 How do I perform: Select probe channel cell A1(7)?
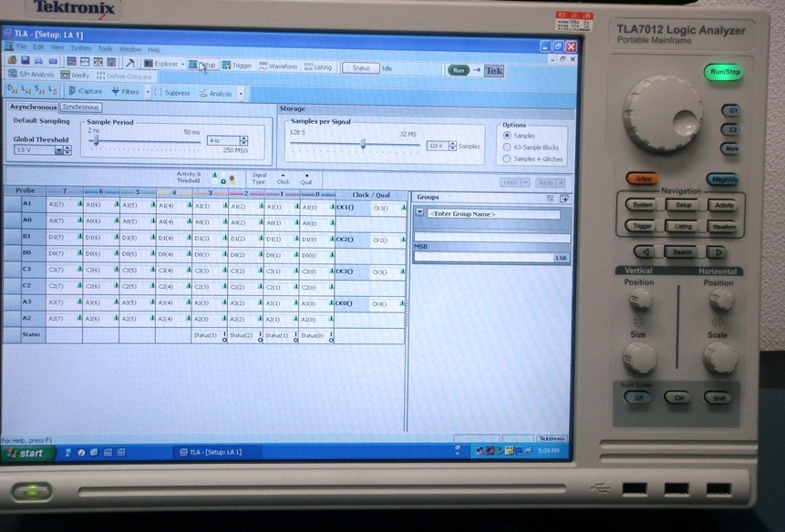click(65, 204)
